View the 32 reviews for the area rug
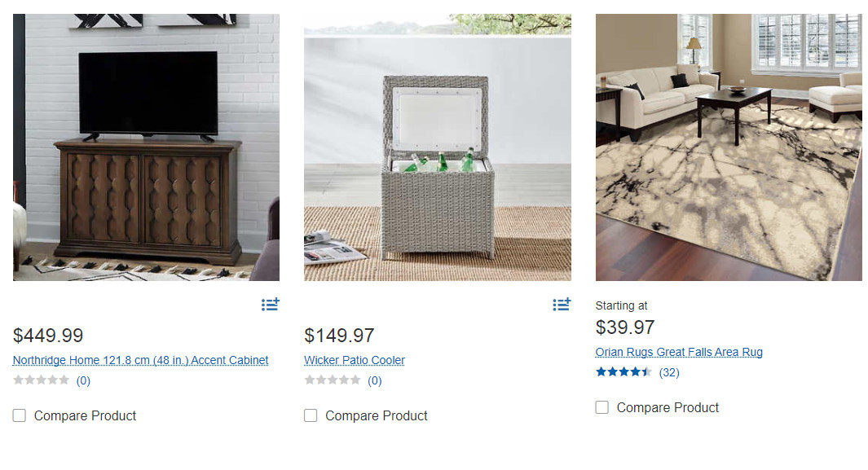 point(669,372)
